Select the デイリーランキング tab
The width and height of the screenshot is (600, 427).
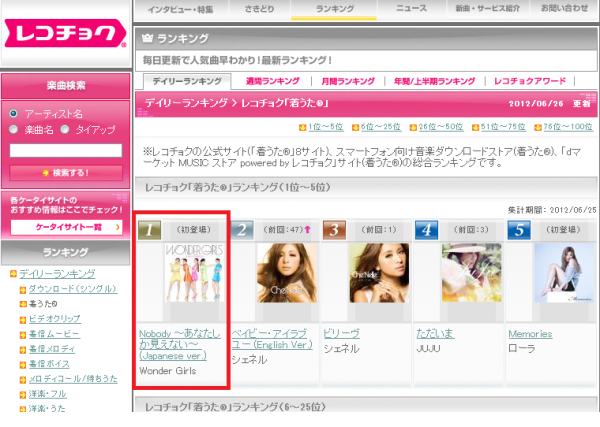(x=187, y=81)
